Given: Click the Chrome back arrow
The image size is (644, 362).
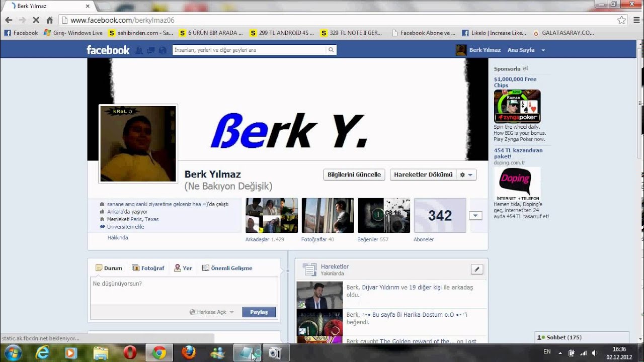Looking at the screenshot, I should click(x=9, y=20).
